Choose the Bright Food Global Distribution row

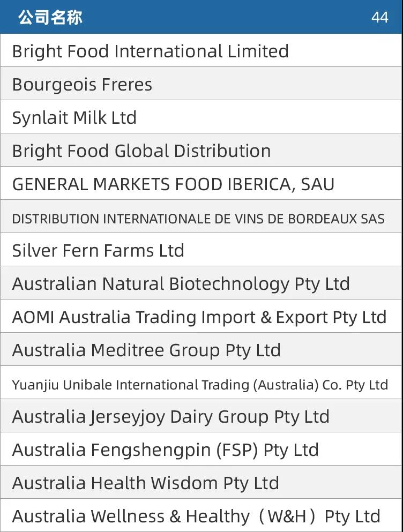202,150
